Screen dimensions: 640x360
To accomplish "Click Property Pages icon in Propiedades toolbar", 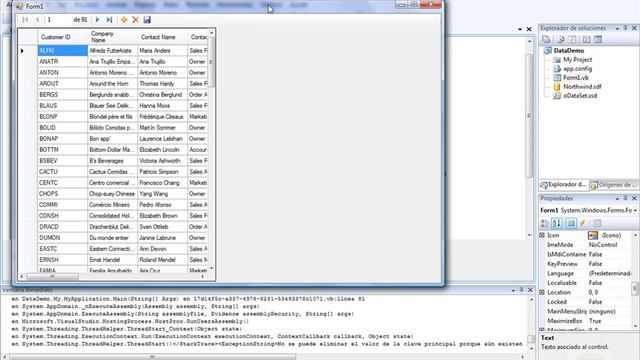I will pos(597,223).
